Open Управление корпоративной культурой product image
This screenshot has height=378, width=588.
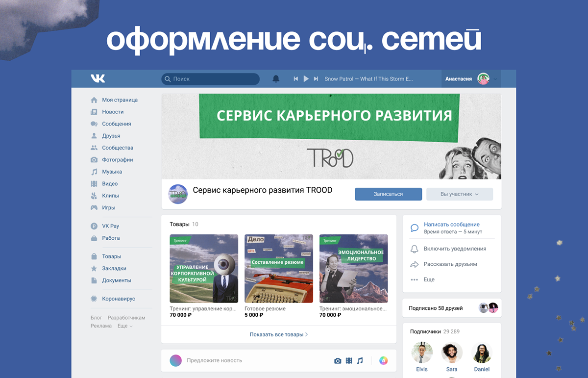(204, 269)
